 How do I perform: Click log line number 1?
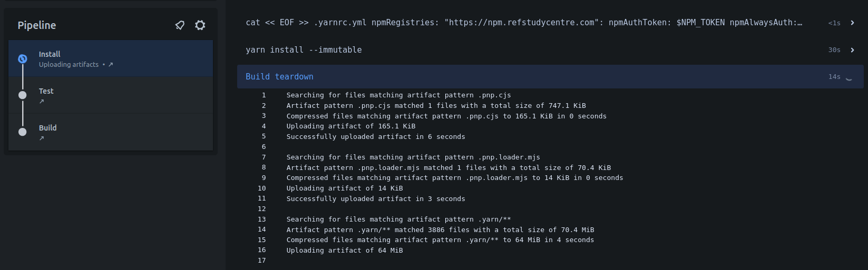tap(264, 95)
